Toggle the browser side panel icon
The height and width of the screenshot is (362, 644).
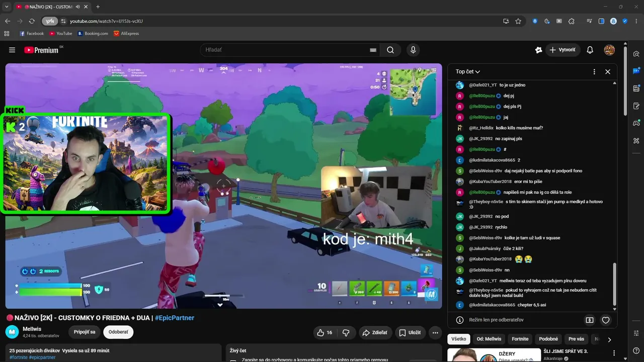(601, 21)
